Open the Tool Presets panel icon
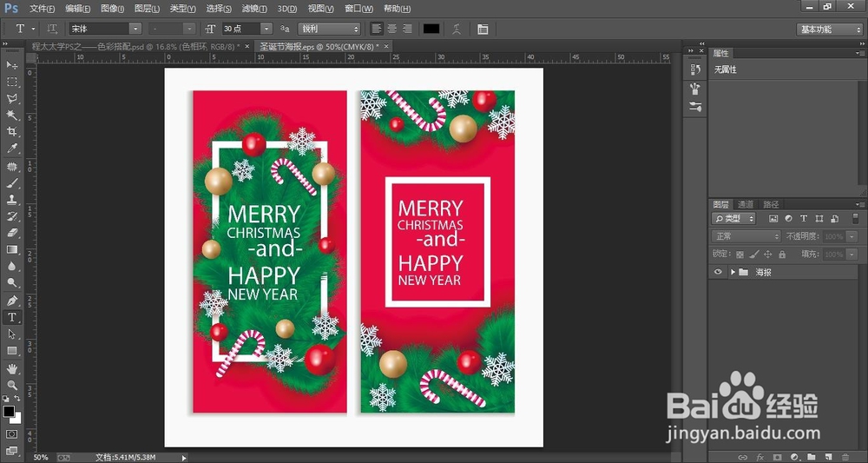The height and width of the screenshot is (463, 868). pyautogui.click(x=695, y=107)
